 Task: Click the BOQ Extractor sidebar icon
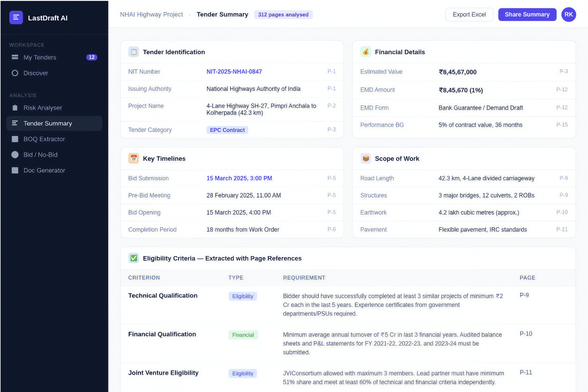point(15,139)
